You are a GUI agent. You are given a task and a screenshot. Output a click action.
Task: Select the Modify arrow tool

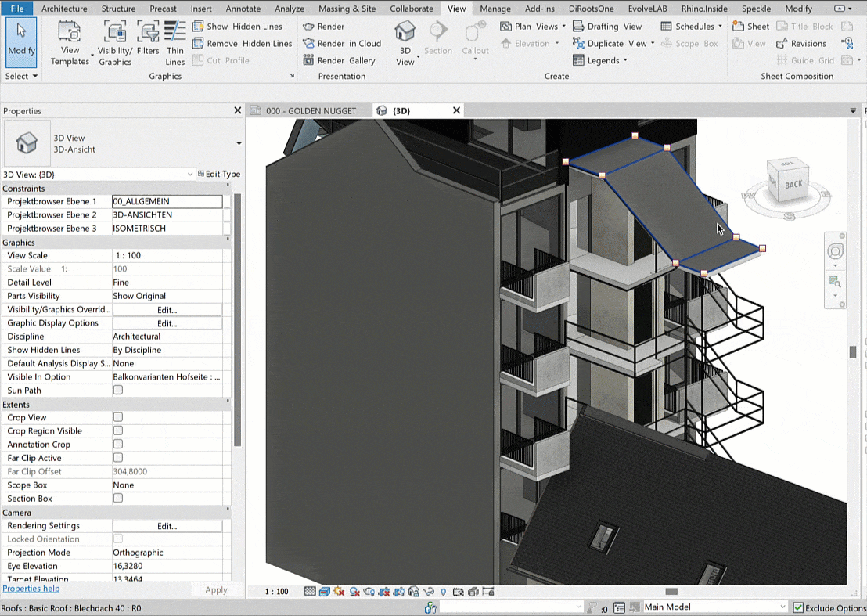coord(21,38)
